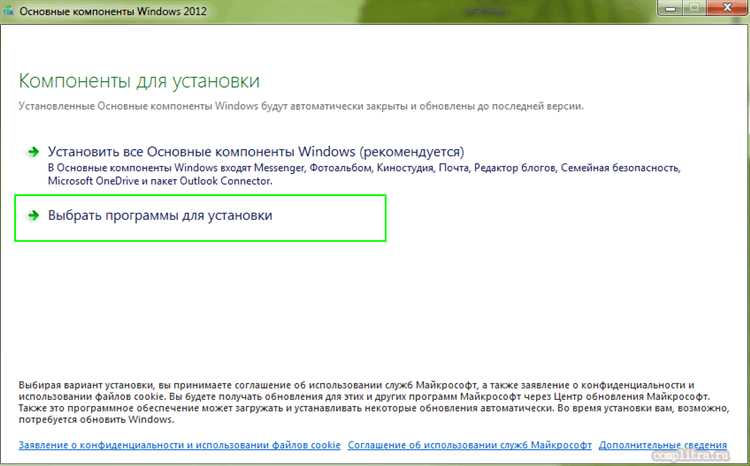Click the window title 'Основные компоненты Windows 2012'
Image resolution: width=750 pixels, height=466 pixels.
pyautogui.click(x=113, y=11)
